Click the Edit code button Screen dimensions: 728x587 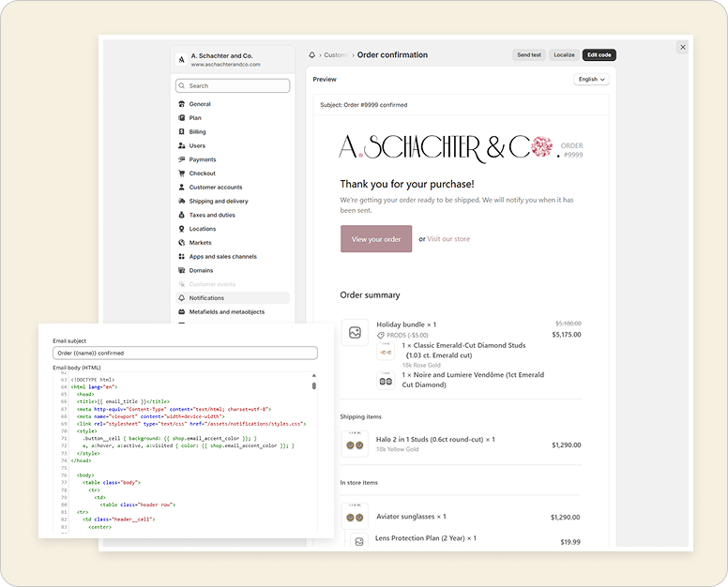(x=599, y=54)
